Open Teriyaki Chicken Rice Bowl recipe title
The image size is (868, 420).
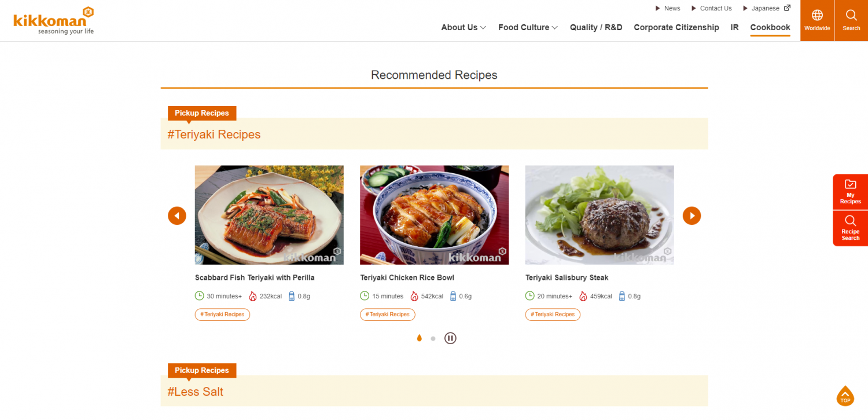(407, 277)
